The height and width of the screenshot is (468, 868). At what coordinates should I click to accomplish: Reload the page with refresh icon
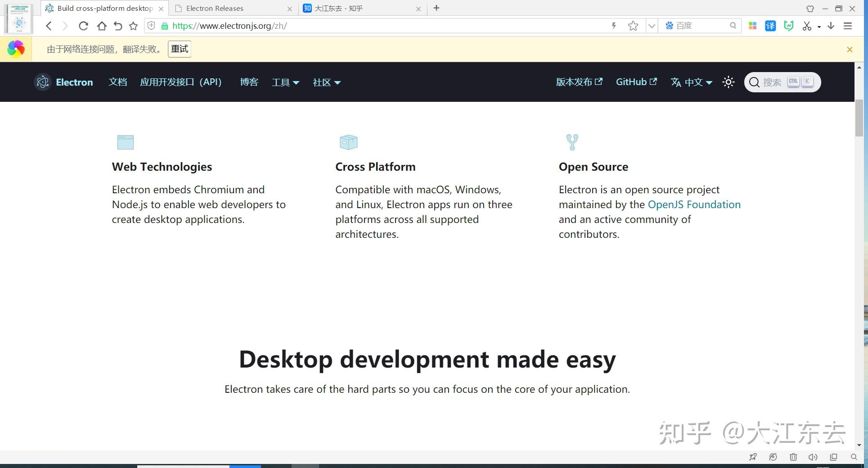point(83,26)
